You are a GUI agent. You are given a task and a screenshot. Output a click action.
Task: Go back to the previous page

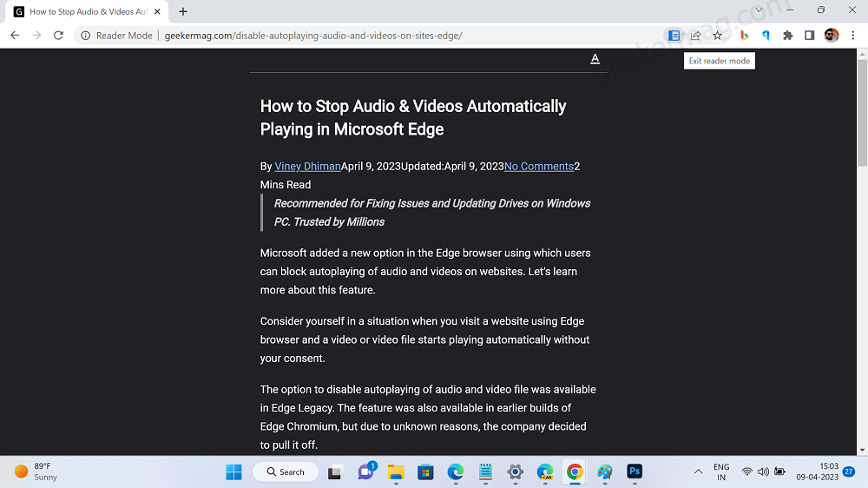pos(15,36)
